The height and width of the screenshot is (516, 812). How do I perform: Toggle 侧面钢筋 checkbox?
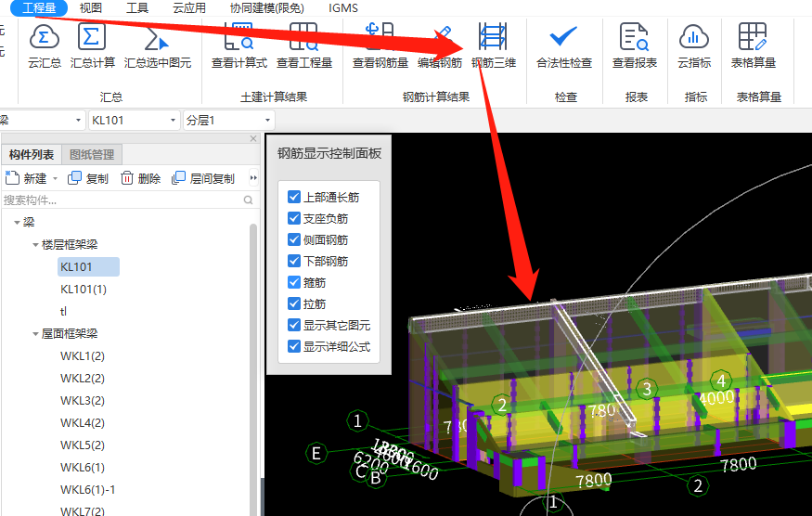point(293,239)
